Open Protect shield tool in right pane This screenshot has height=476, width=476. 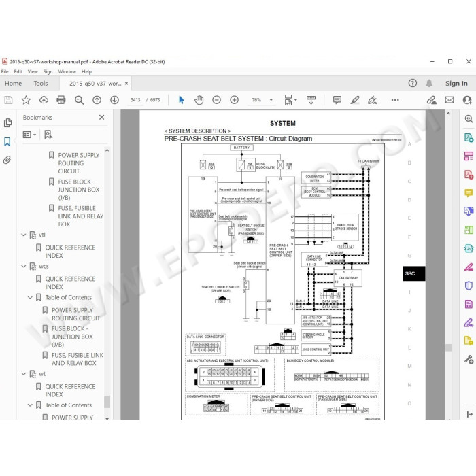[x=469, y=286]
